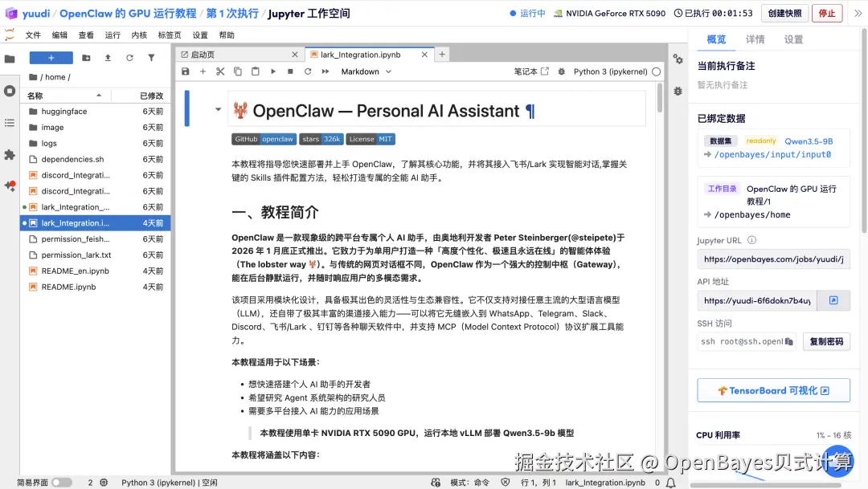Click the new launcher plus button
This screenshot has height=489, width=868.
[51, 58]
